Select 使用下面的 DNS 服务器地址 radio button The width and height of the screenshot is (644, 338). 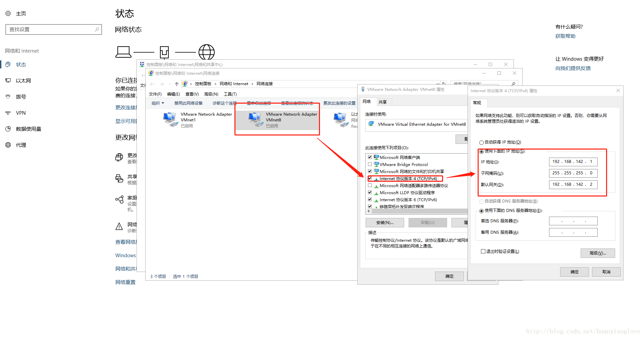tap(481, 211)
